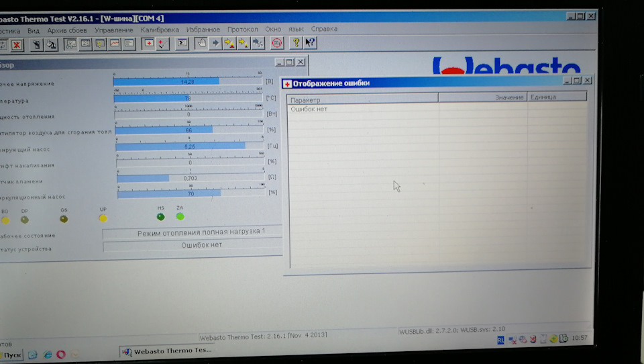Click the list window toolbar icon
Screen dimensions: 644x364
pos(129,44)
